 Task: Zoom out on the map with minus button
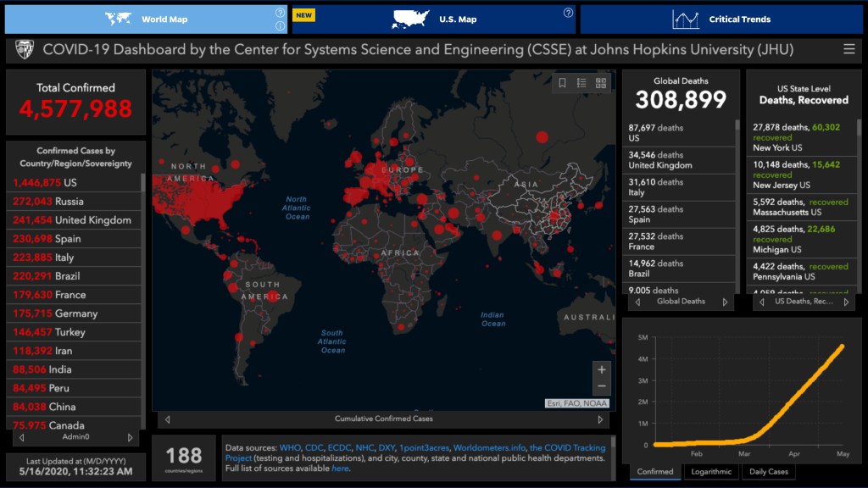[x=601, y=387]
